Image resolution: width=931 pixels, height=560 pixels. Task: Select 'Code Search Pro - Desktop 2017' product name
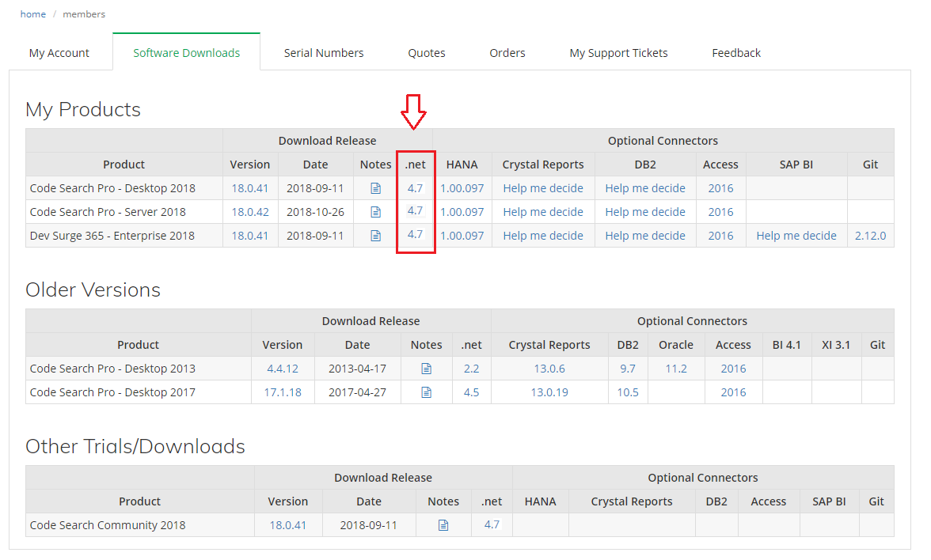[112, 392]
